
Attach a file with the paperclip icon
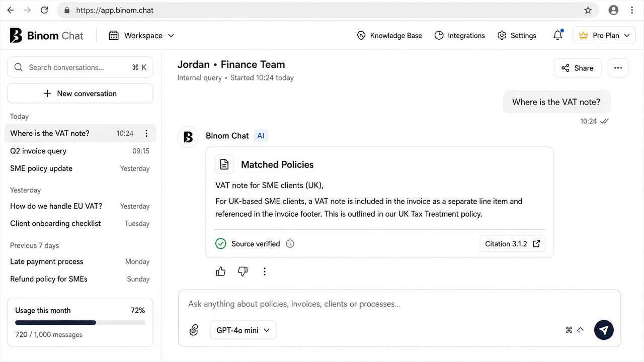point(194,330)
